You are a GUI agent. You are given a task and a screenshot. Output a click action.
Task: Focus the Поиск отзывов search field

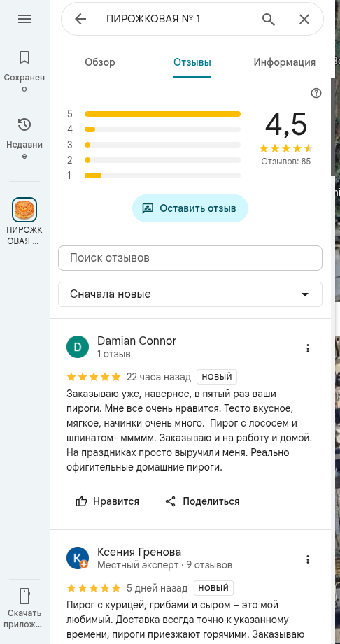[x=190, y=258]
